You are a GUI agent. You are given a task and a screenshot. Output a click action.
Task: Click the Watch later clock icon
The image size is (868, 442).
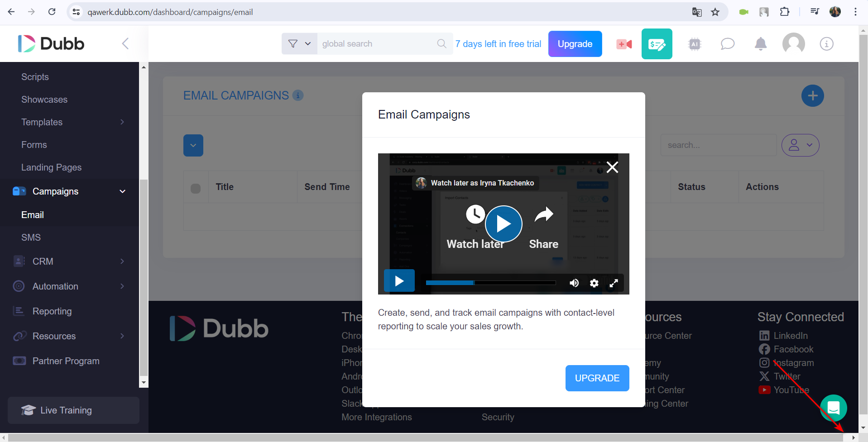[x=475, y=214]
